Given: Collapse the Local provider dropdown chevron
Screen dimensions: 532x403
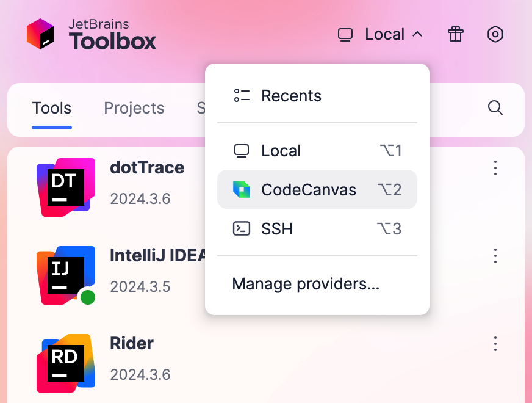Looking at the screenshot, I should click(419, 34).
